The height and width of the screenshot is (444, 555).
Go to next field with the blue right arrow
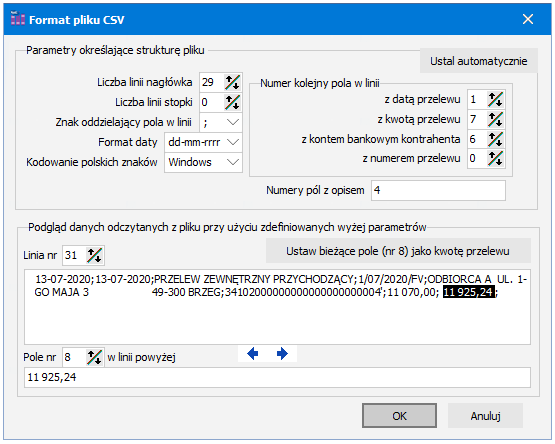[x=282, y=353]
